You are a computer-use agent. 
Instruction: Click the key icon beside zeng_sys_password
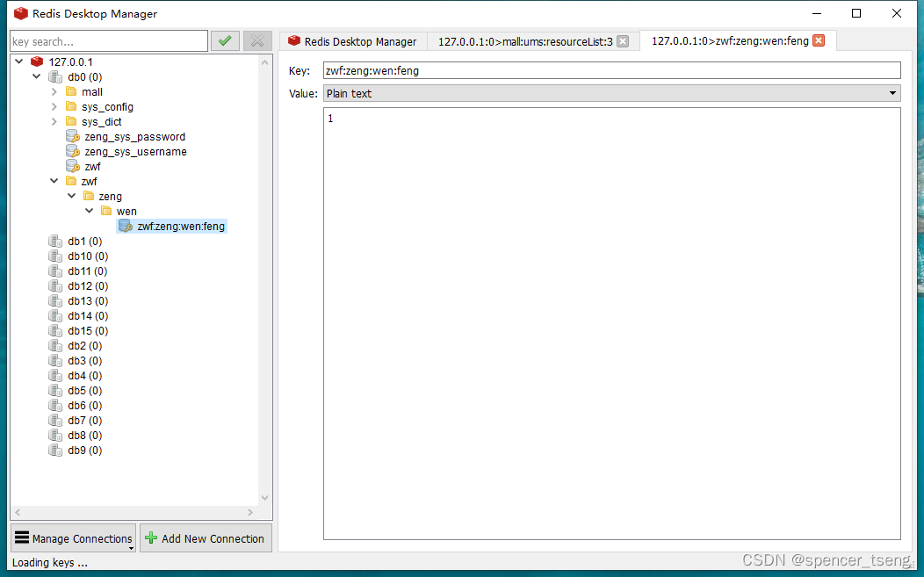[73, 136]
